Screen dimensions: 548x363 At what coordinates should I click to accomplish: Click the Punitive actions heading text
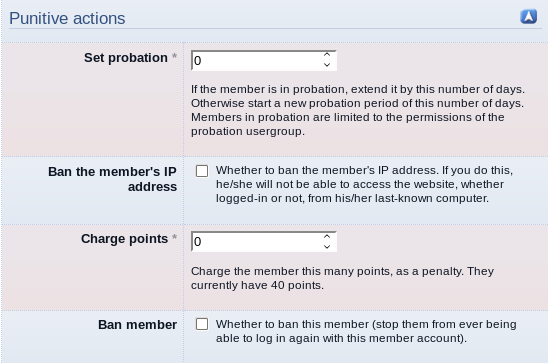click(67, 19)
